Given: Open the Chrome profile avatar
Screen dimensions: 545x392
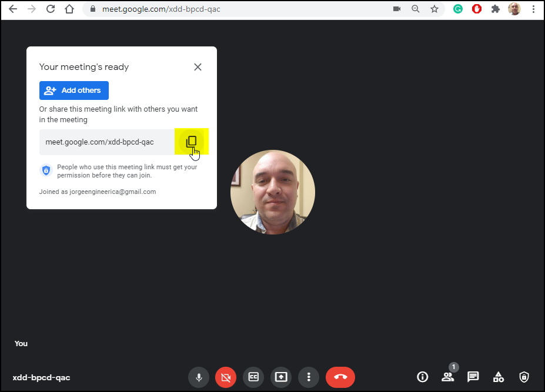Looking at the screenshot, I should coord(514,9).
